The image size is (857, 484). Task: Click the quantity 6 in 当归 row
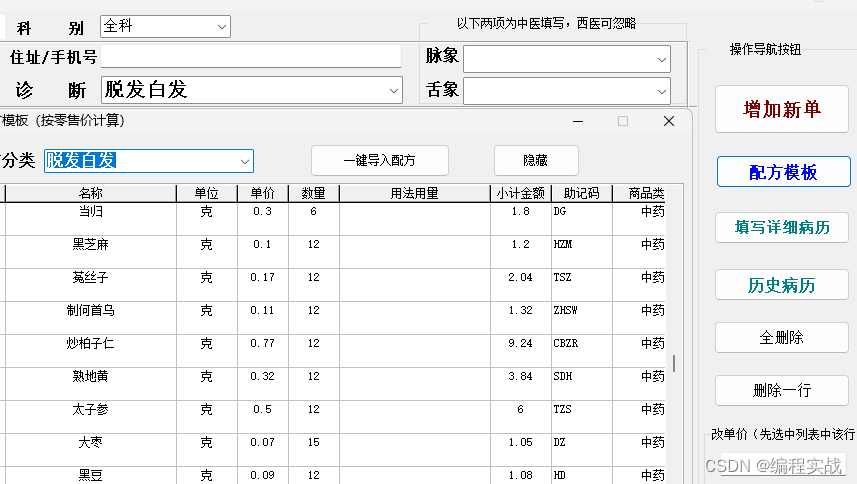pyautogui.click(x=313, y=219)
